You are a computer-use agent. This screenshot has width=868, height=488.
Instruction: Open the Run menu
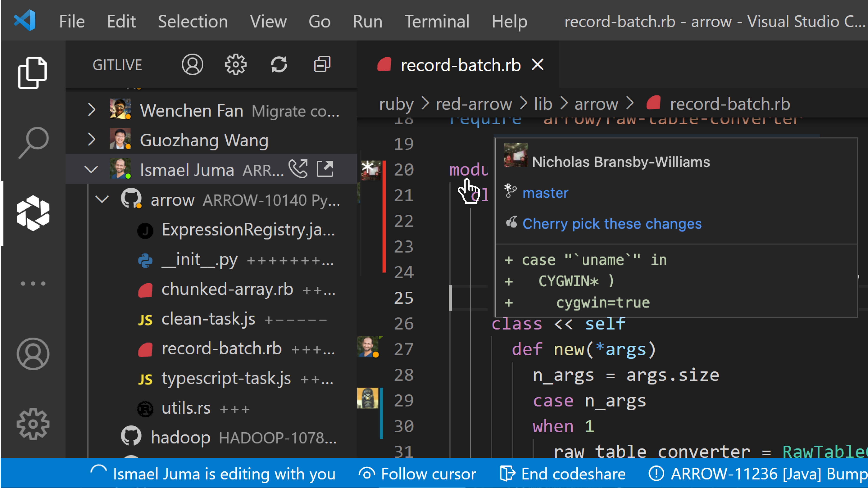pyautogui.click(x=368, y=21)
